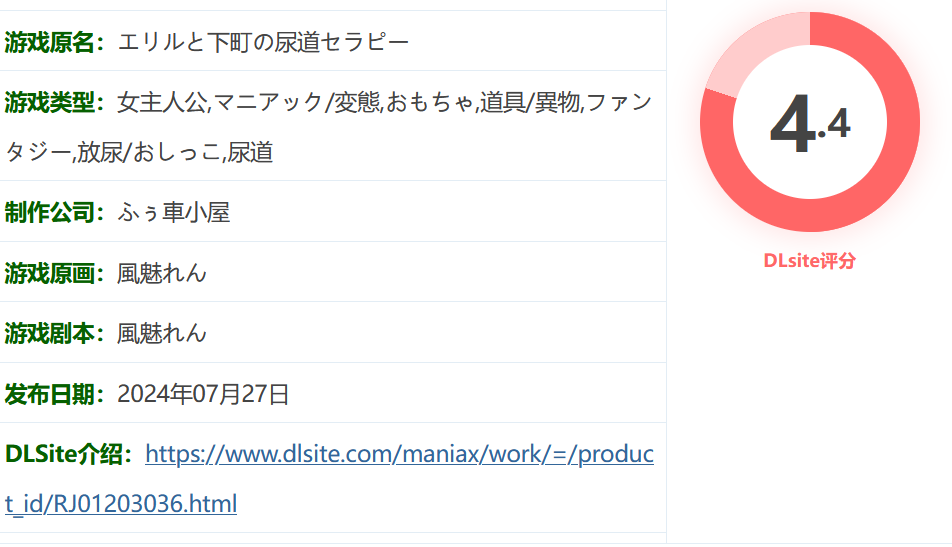Select the おもちゃ genre tag
This screenshot has height=547, width=952.
click(429, 103)
